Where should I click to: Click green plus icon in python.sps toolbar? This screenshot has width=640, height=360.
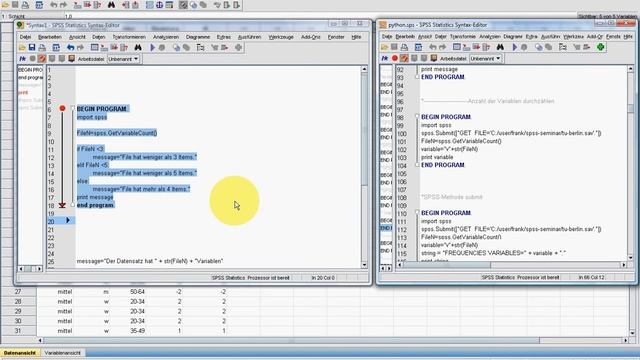600,47
